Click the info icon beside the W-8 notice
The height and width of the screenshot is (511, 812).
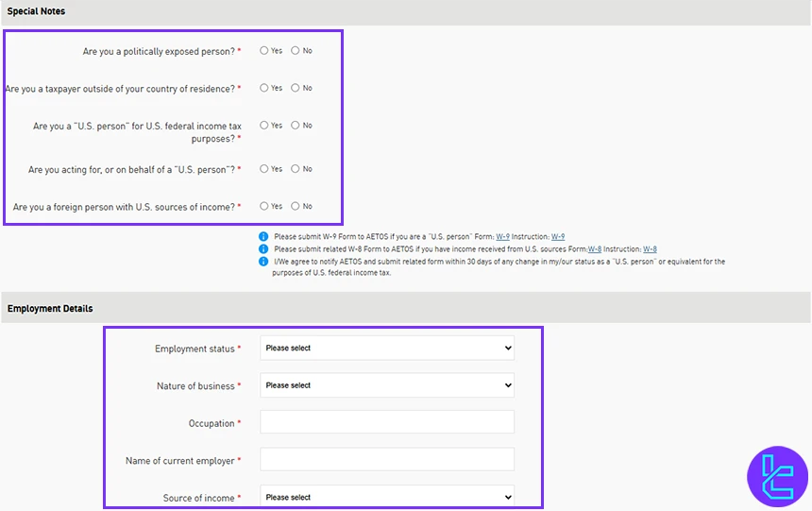(x=263, y=249)
